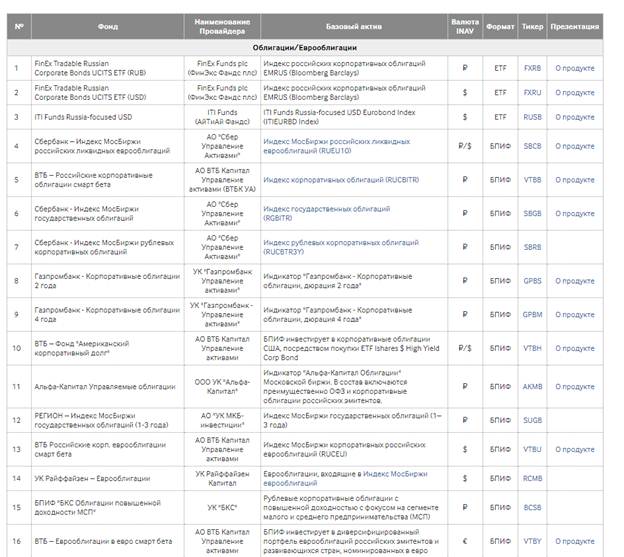Open 'О продукте' link in VTBB row

coord(575,180)
